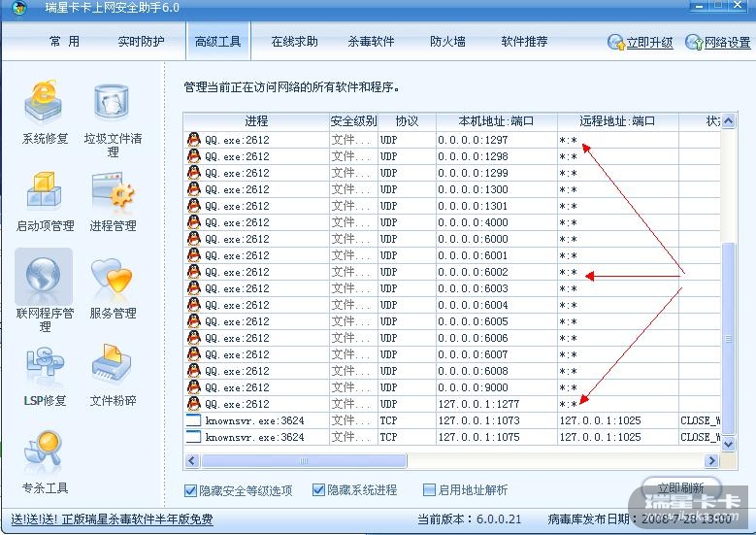Click the vertical scrollbar thumb
756x535 pixels.
pyautogui.click(x=728, y=339)
